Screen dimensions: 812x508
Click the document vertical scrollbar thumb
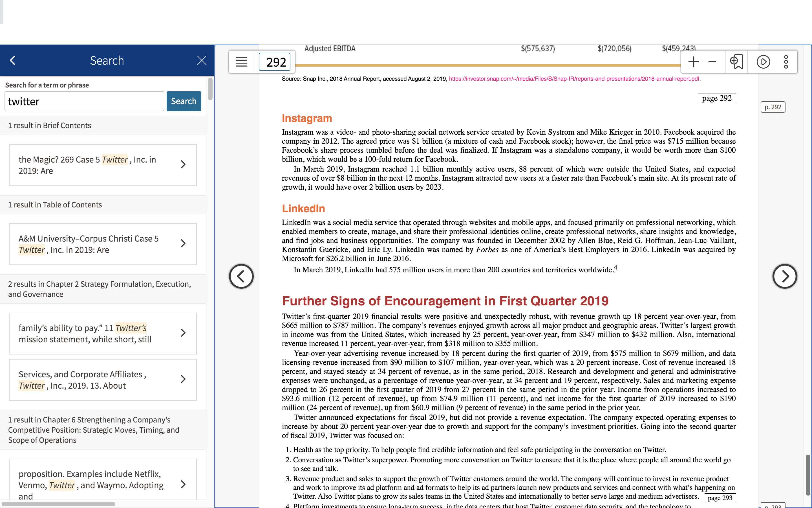point(808,475)
